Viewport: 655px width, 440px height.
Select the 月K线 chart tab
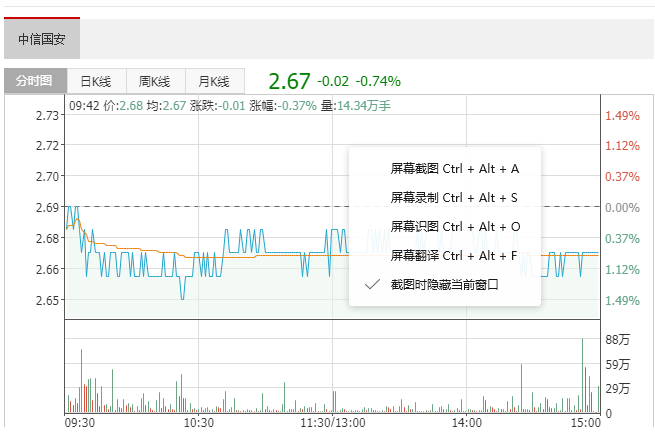click(x=214, y=81)
